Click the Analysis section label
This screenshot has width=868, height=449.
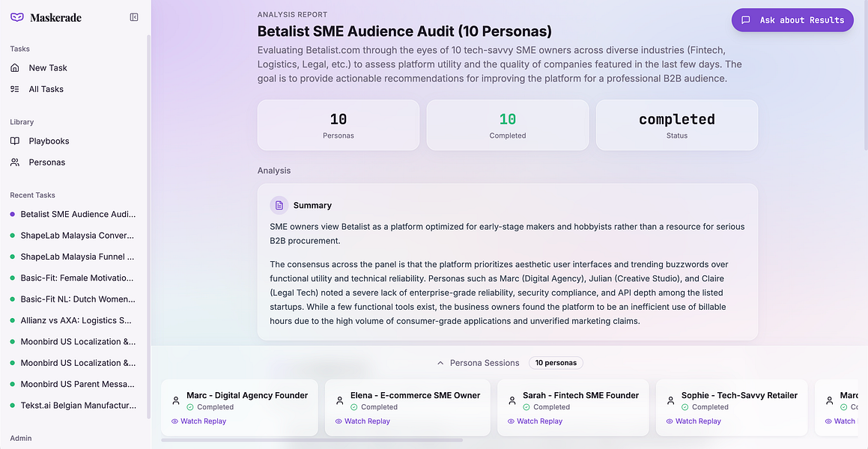click(274, 171)
